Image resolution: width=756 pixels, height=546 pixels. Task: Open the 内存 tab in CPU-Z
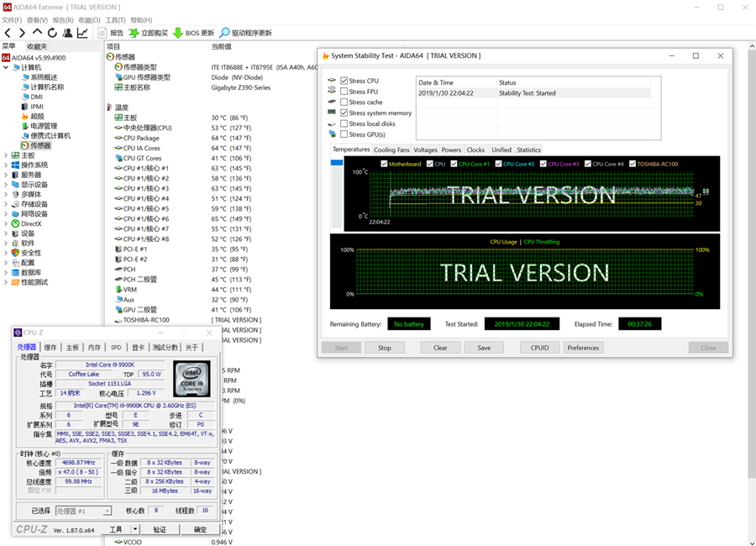[x=94, y=347]
